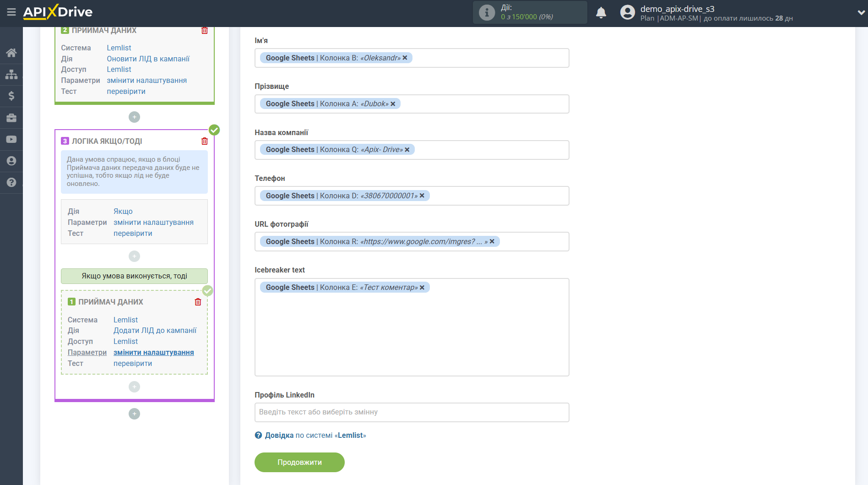Add block below nested receiver

[x=134, y=387]
